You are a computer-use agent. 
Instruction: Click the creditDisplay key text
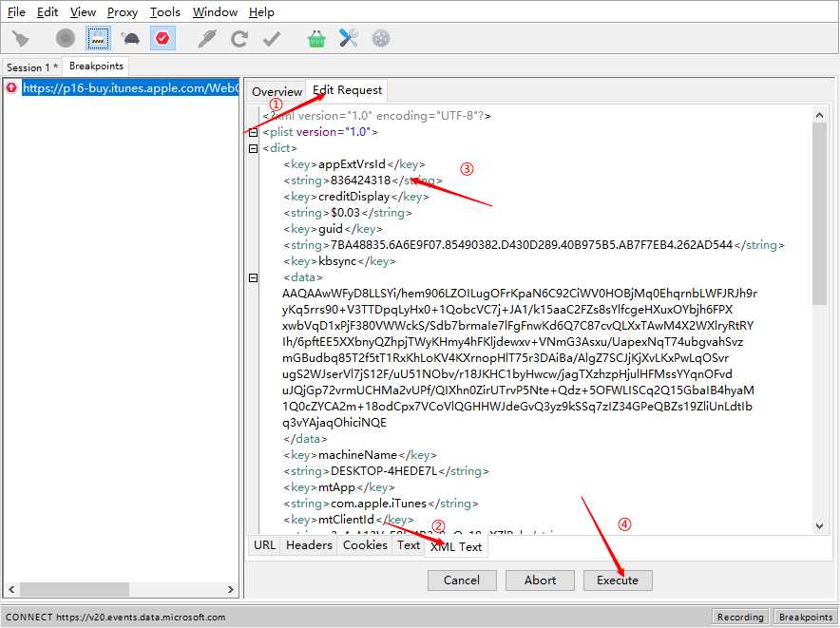pos(354,197)
